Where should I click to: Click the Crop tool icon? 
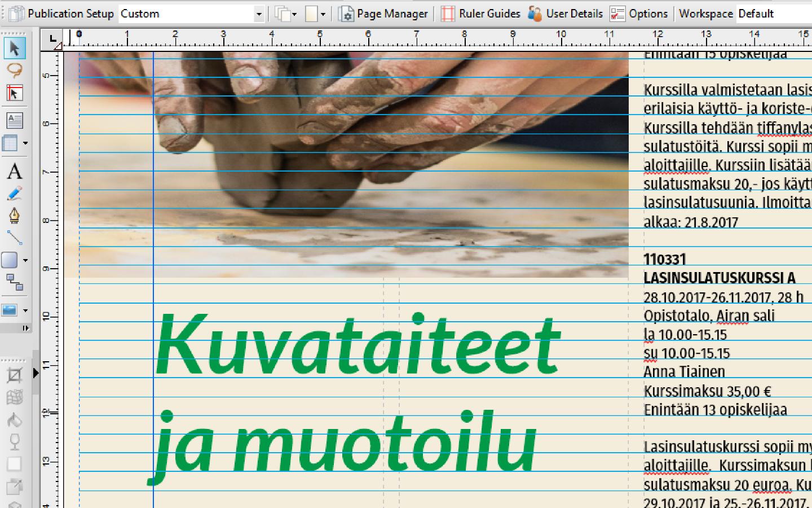14,375
